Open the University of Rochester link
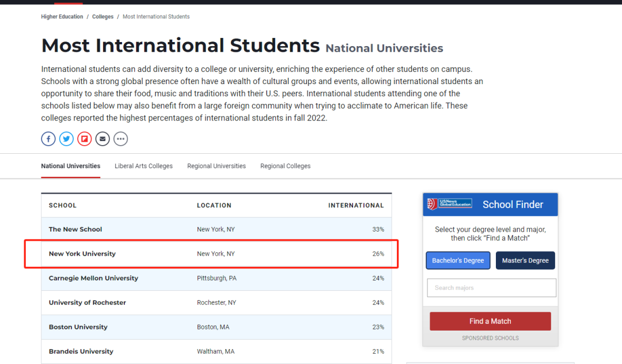The height and width of the screenshot is (364, 622). [x=88, y=302]
